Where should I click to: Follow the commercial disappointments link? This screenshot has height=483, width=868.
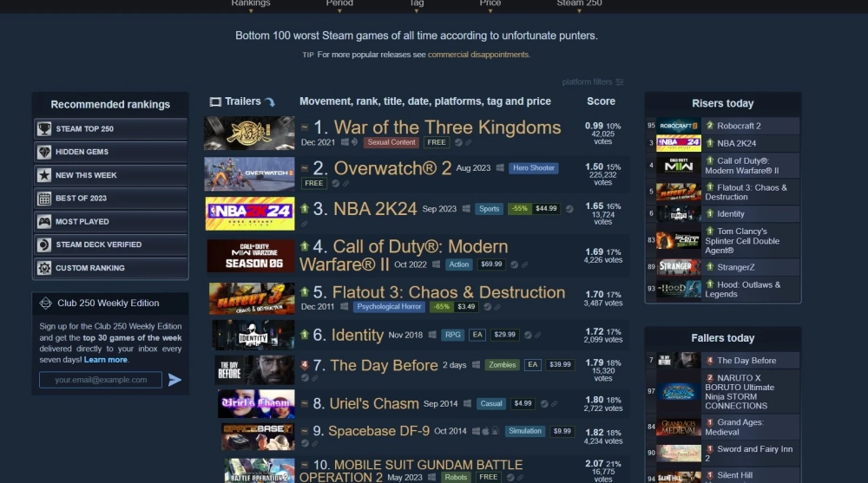(x=478, y=55)
